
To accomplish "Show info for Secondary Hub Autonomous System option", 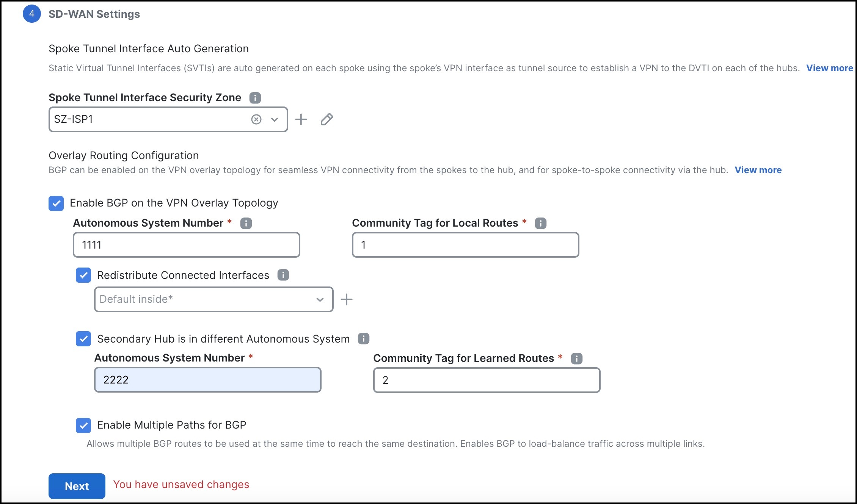I will pyautogui.click(x=364, y=339).
